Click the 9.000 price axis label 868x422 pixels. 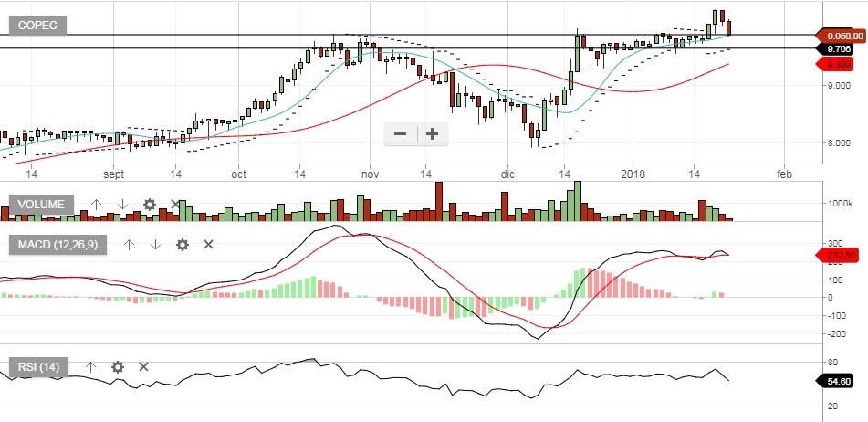tap(839, 85)
